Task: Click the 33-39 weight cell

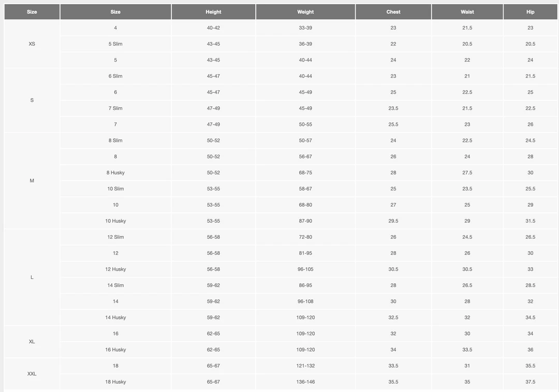Action: pos(305,28)
